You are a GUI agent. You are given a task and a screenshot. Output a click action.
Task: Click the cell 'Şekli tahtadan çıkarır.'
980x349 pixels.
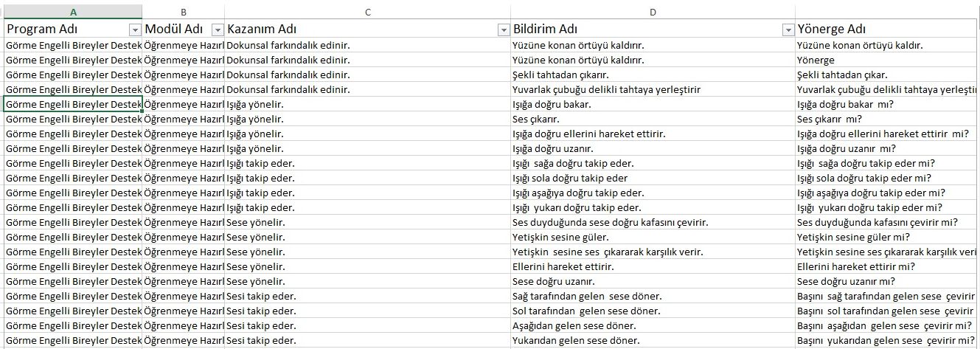tap(653, 75)
